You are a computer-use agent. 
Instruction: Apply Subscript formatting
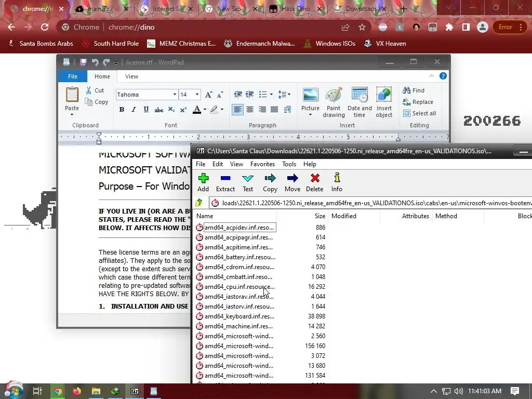pyautogui.click(x=171, y=109)
